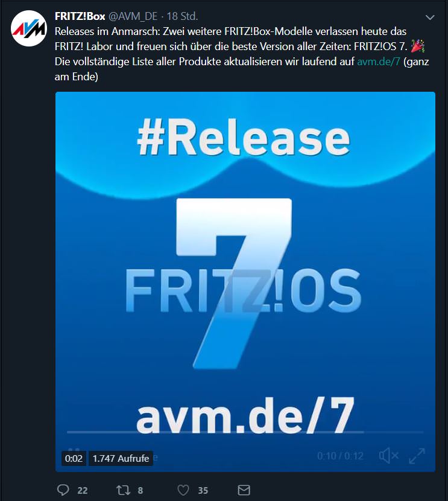Click the reply speech bubble icon
This screenshot has width=448, height=501.
click(x=63, y=490)
